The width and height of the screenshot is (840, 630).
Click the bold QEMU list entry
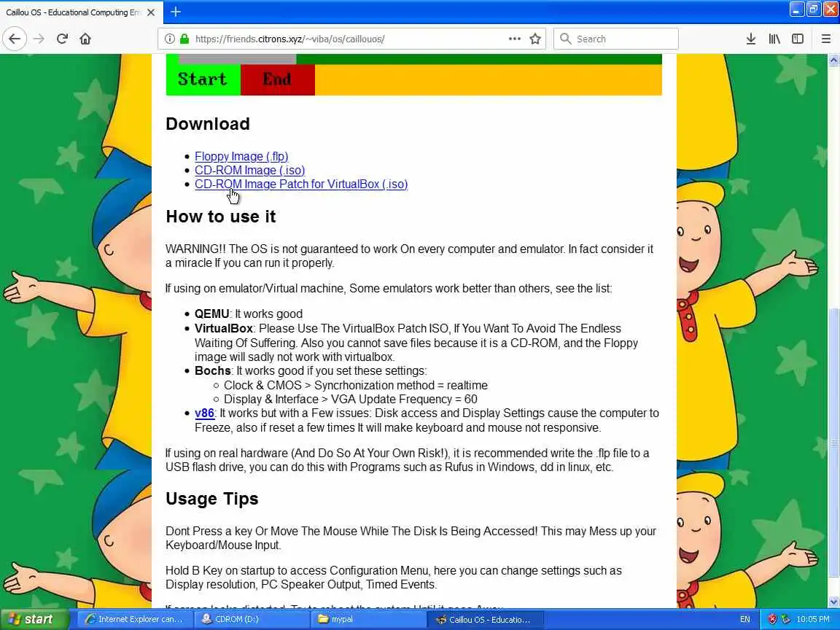[x=211, y=314]
